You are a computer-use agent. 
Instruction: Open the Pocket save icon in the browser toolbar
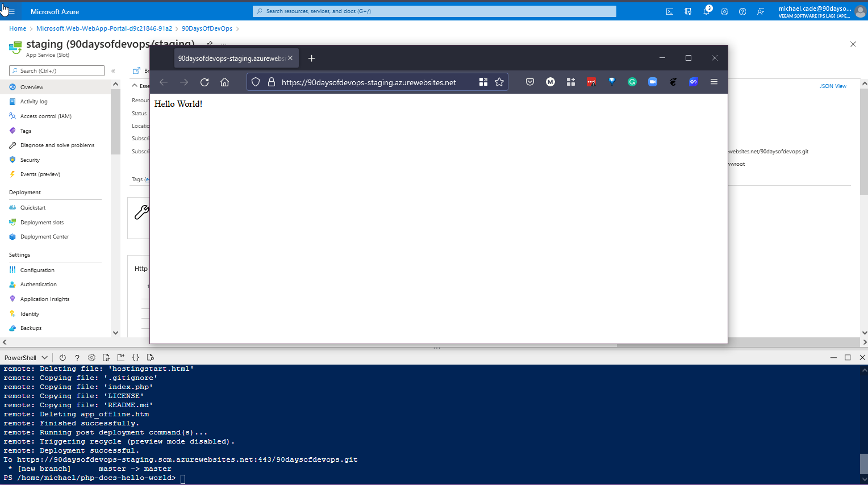click(530, 82)
